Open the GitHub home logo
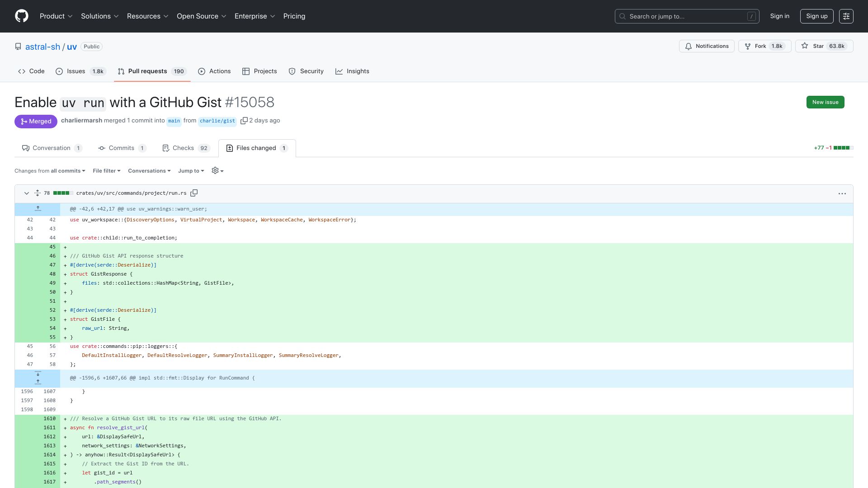The image size is (868, 488). point(22,16)
